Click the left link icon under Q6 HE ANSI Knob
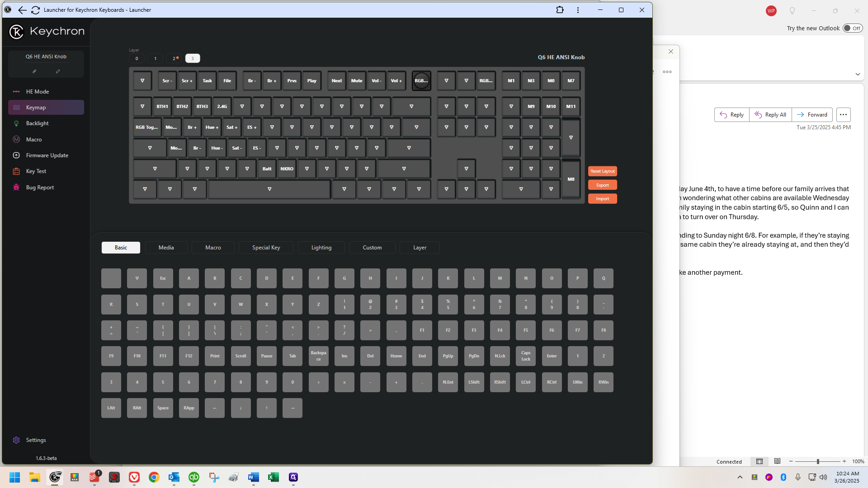The image size is (868, 488). point(34,71)
